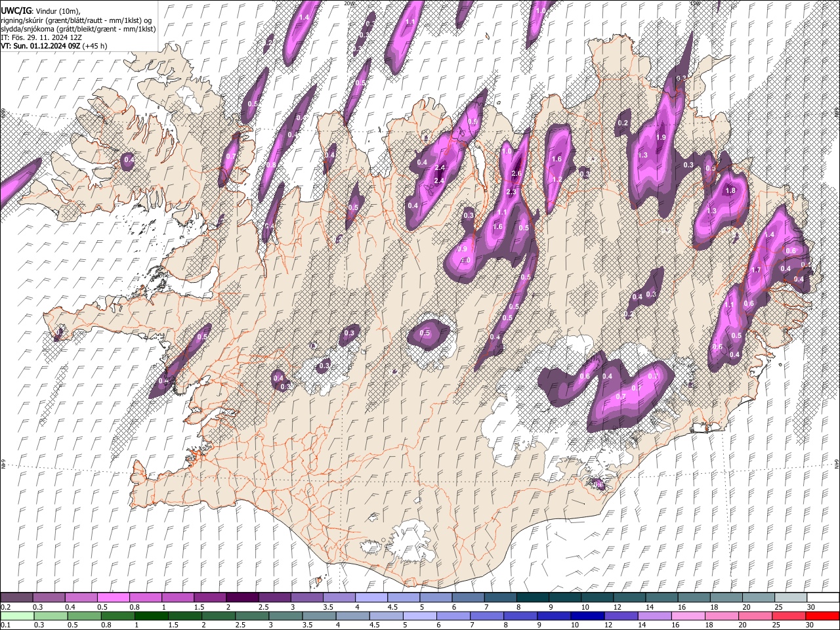Click the slate blue swatch labeled 6 in top row
840x630 pixels.
click(469, 598)
